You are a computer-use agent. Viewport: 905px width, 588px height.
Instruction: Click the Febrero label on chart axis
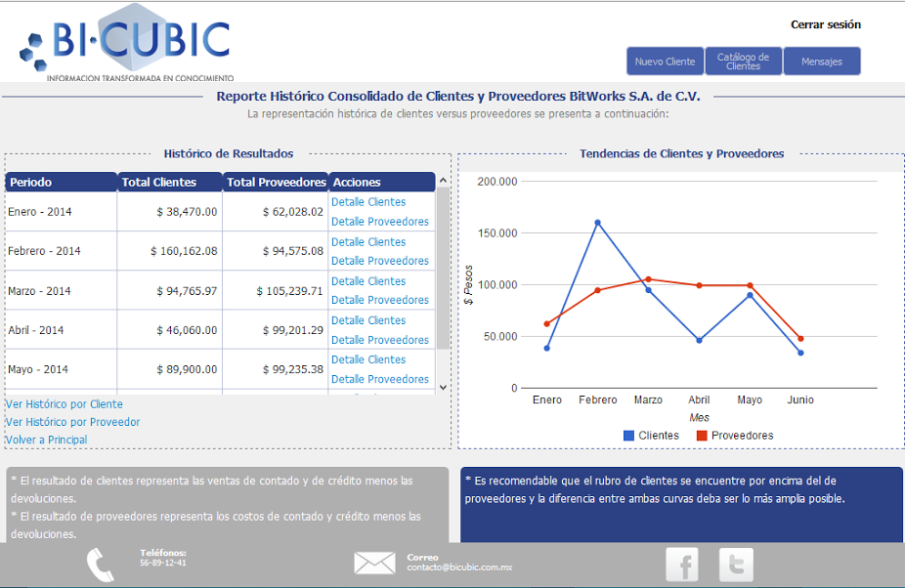598,399
